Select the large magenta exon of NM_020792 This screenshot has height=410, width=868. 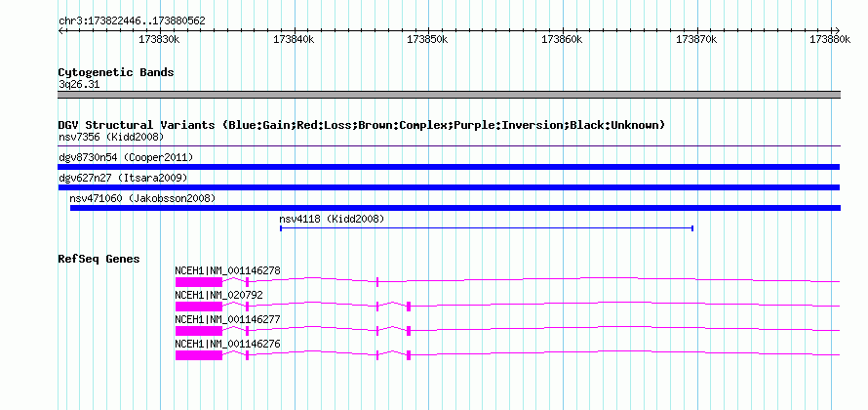pyautogui.click(x=199, y=307)
